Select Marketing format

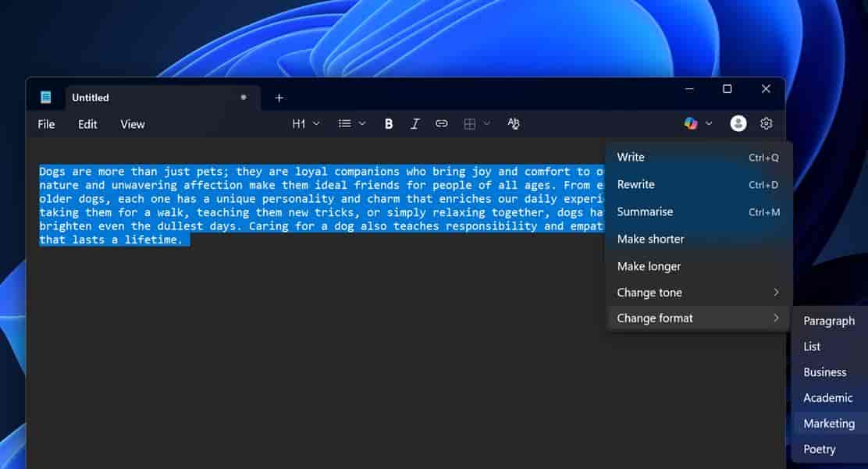tap(831, 424)
